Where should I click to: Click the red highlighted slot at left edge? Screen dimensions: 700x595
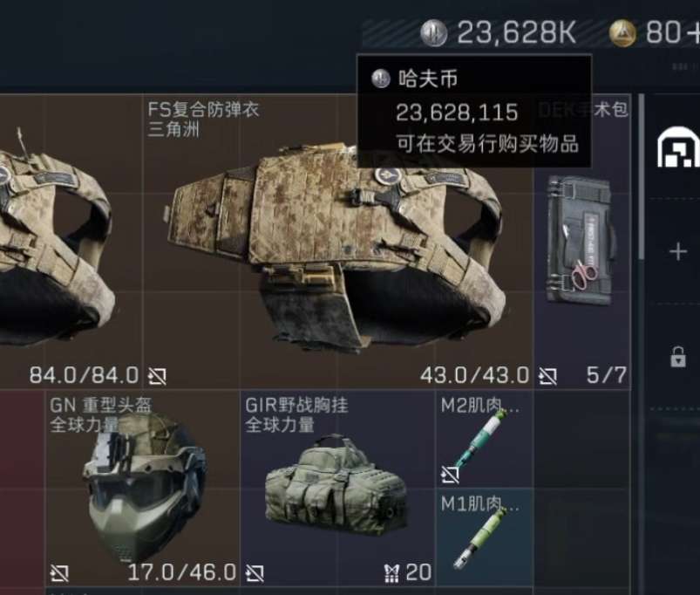click(22, 489)
